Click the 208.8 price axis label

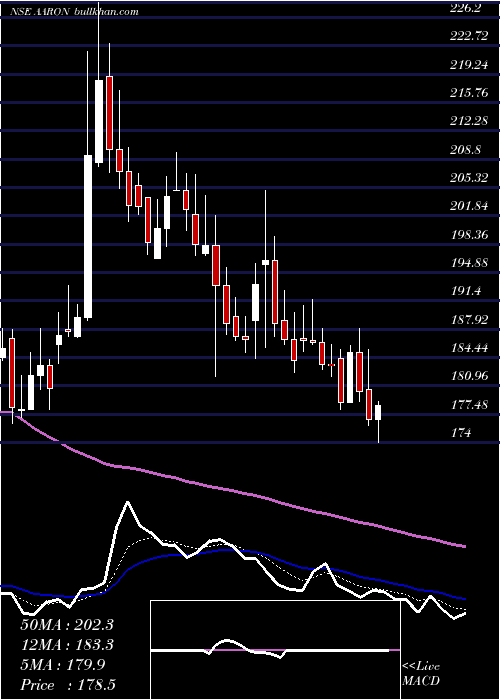coord(465,150)
